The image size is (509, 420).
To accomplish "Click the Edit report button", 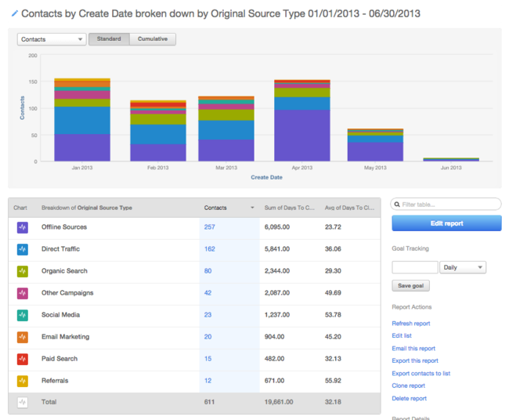I will pyautogui.click(x=446, y=223).
